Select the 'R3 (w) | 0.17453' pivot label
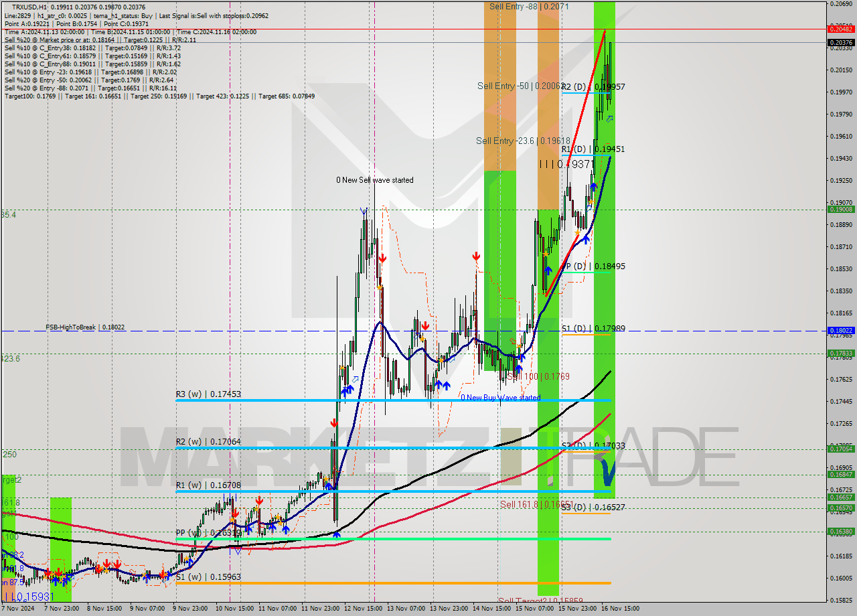The height and width of the screenshot is (616, 857). point(208,394)
